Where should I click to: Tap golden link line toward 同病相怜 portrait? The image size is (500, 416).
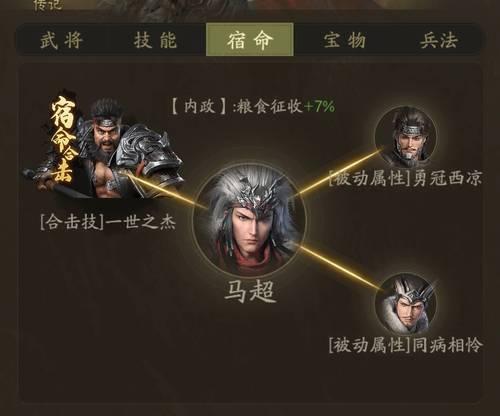pyautogui.click(x=339, y=266)
